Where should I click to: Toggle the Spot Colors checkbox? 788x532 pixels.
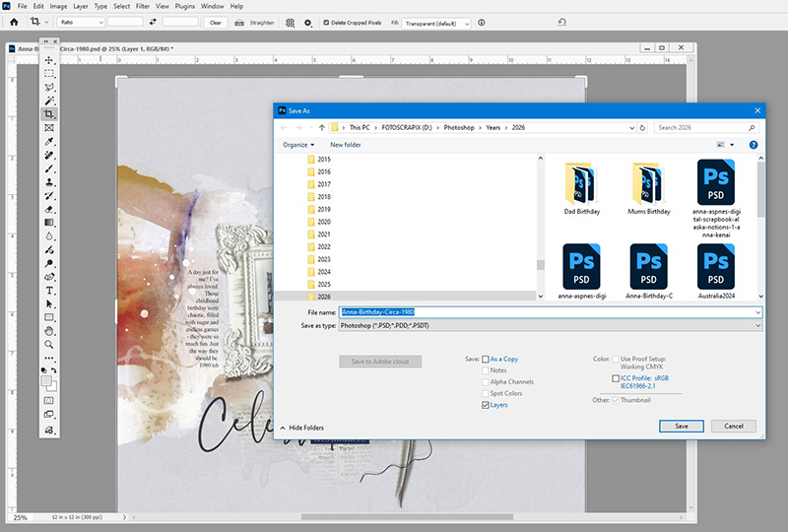[x=486, y=394]
